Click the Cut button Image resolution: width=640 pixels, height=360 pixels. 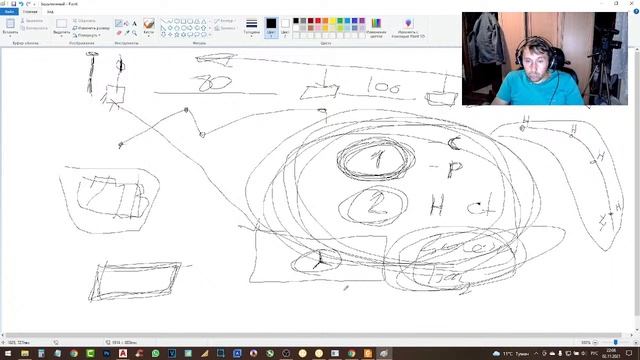pyautogui.click(x=32, y=20)
